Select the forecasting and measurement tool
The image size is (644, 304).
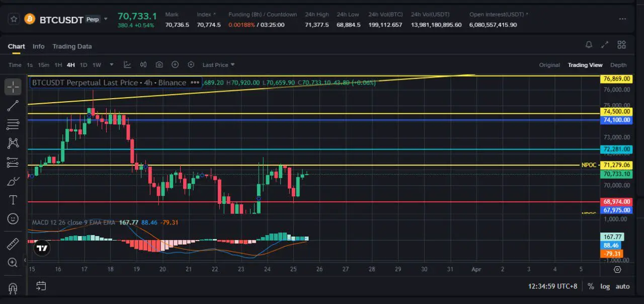[x=13, y=162]
